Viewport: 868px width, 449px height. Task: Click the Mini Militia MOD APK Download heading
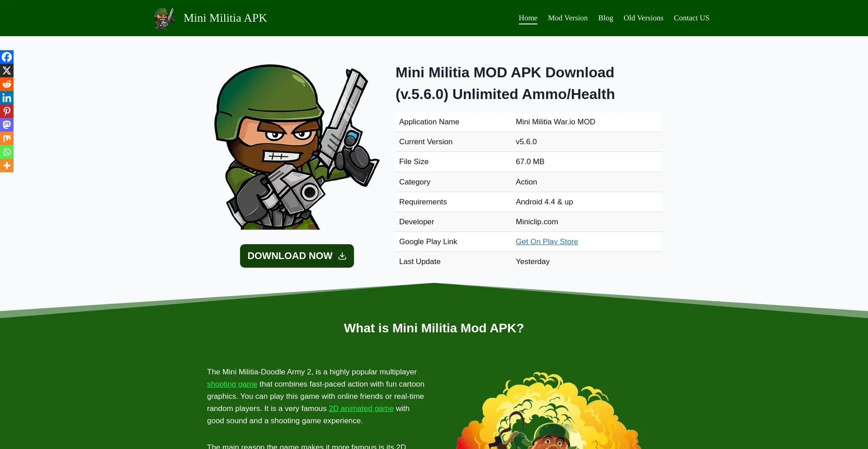pyautogui.click(x=505, y=83)
